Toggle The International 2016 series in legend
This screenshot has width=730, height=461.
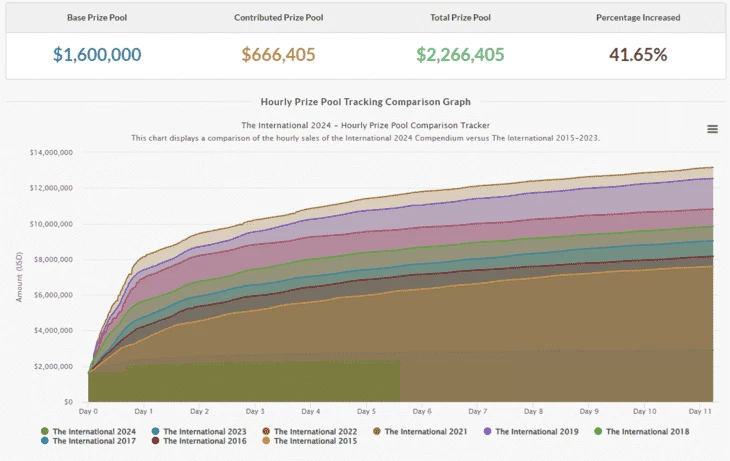click(199, 441)
